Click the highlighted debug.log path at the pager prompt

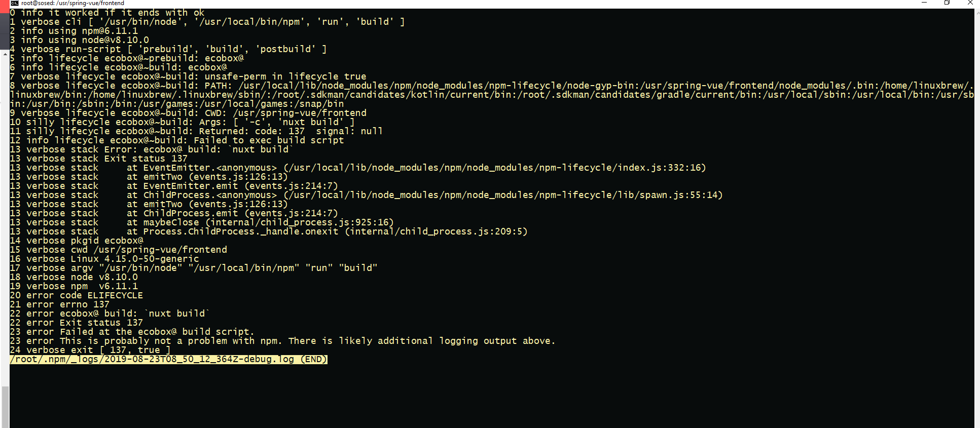pyautogui.click(x=167, y=359)
